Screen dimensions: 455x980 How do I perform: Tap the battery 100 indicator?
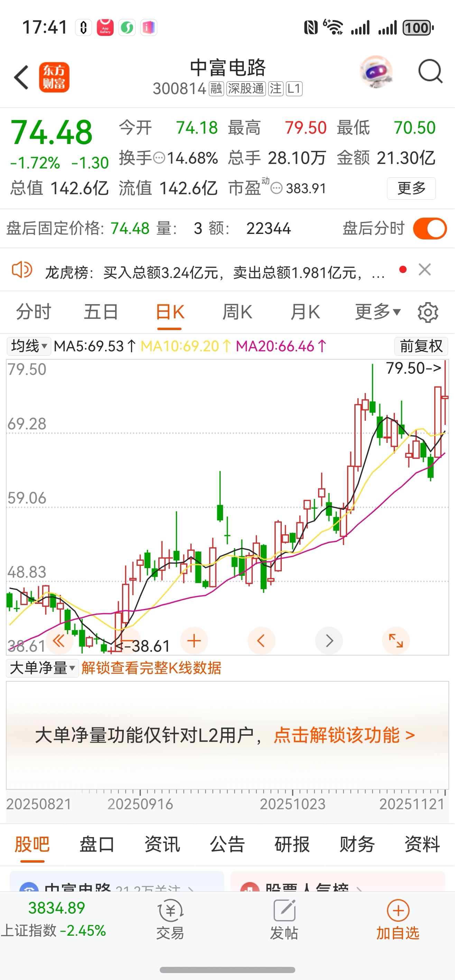(418, 27)
